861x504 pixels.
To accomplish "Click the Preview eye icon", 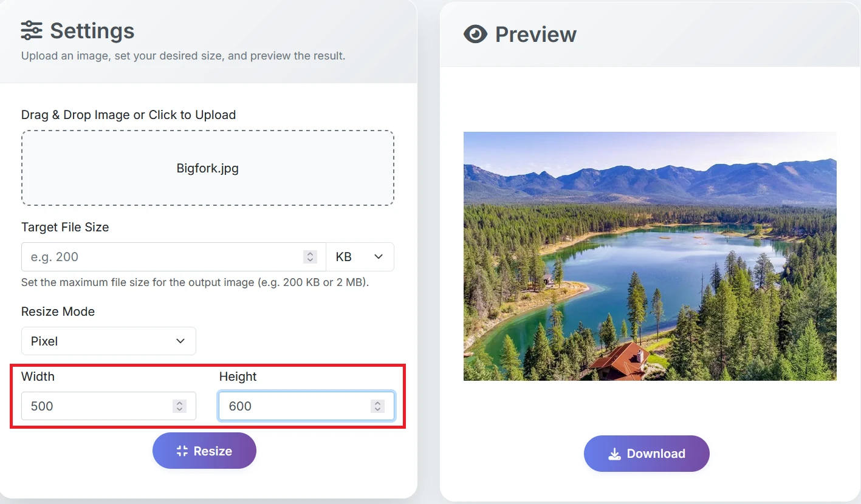I will pyautogui.click(x=476, y=34).
